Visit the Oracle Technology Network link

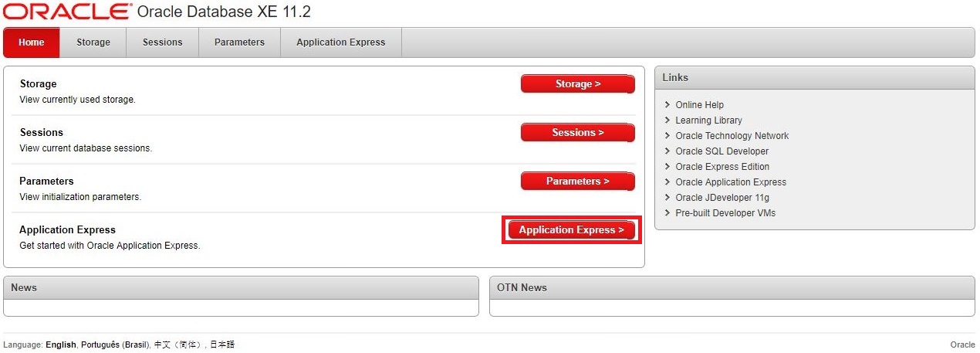[x=732, y=136]
